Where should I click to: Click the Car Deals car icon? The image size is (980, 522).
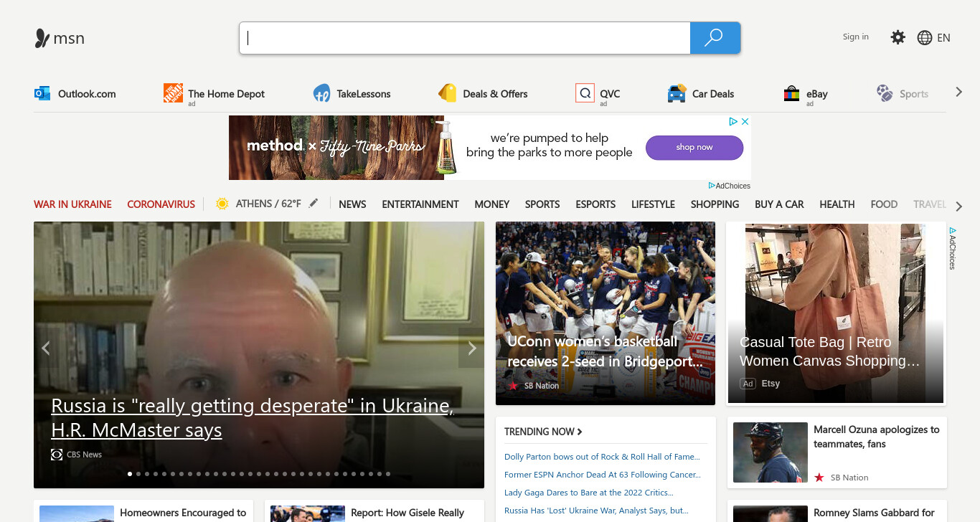point(677,93)
